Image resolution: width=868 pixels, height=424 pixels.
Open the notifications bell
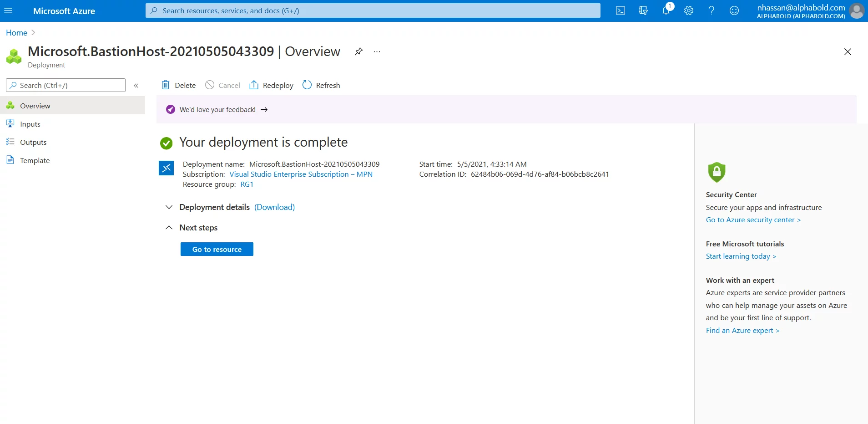[x=666, y=10]
